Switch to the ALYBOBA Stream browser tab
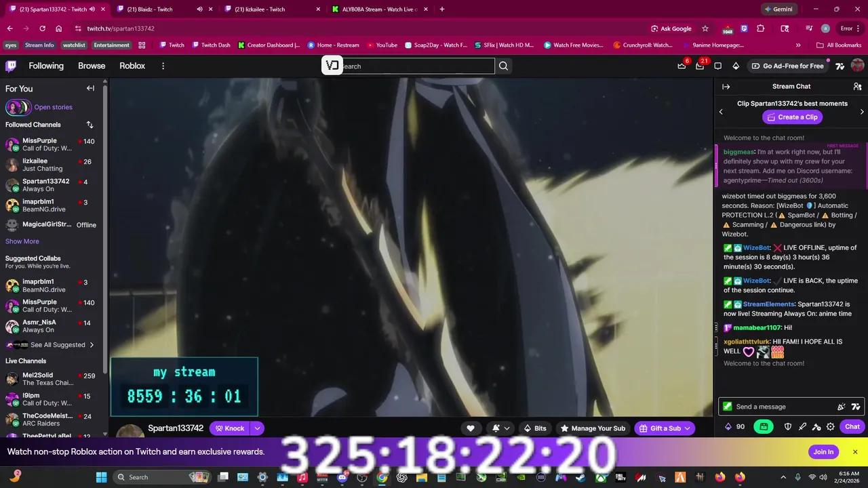Viewport: 868px width, 488px height. tap(380, 9)
